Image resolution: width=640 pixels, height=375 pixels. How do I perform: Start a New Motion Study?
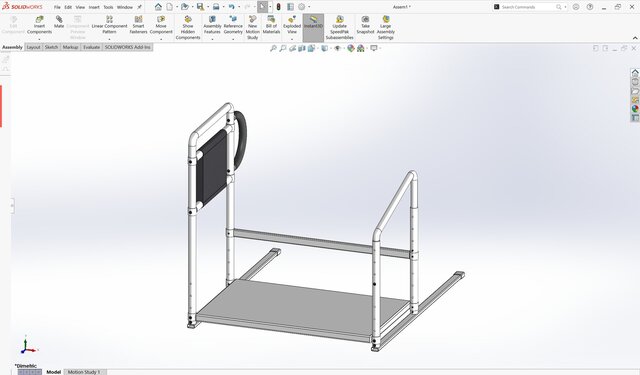coord(252,27)
